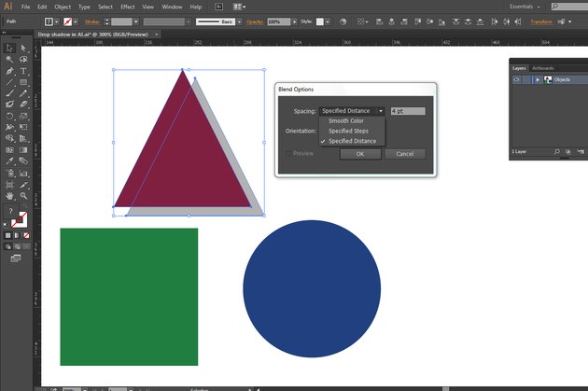The image size is (588, 391).
Task: Open the Object menu
Action: coord(63,7)
